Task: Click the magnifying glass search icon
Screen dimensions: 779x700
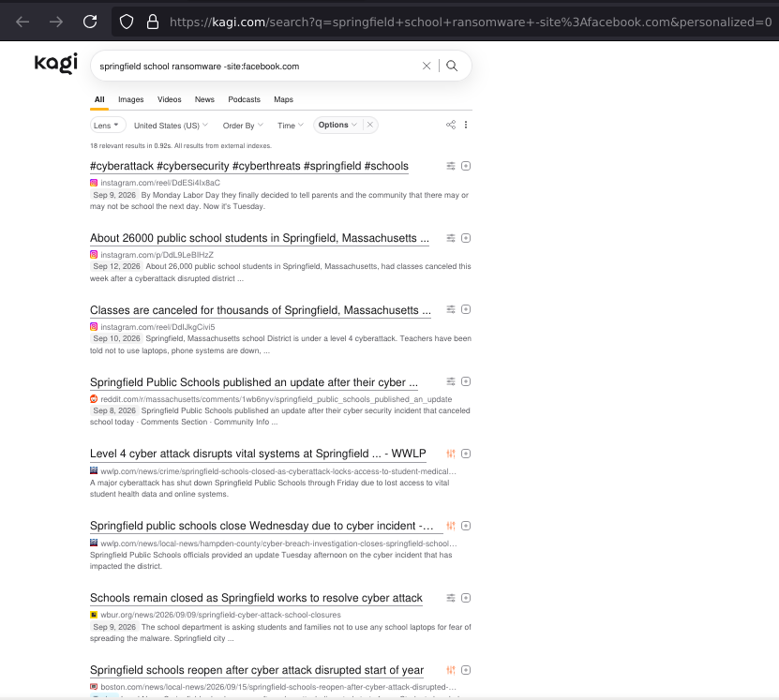Action: point(452,66)
